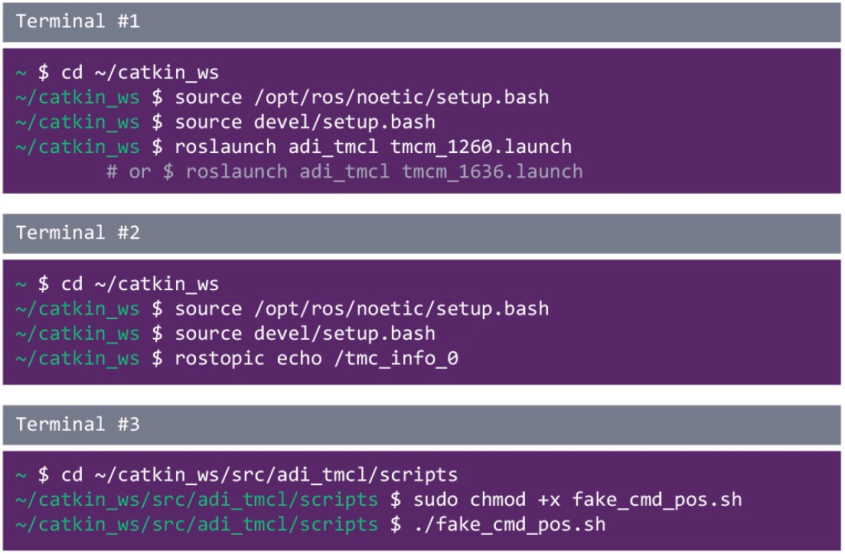Click green scripts path prompt before ./fake_cmd_pos.sh

point(197,524)
